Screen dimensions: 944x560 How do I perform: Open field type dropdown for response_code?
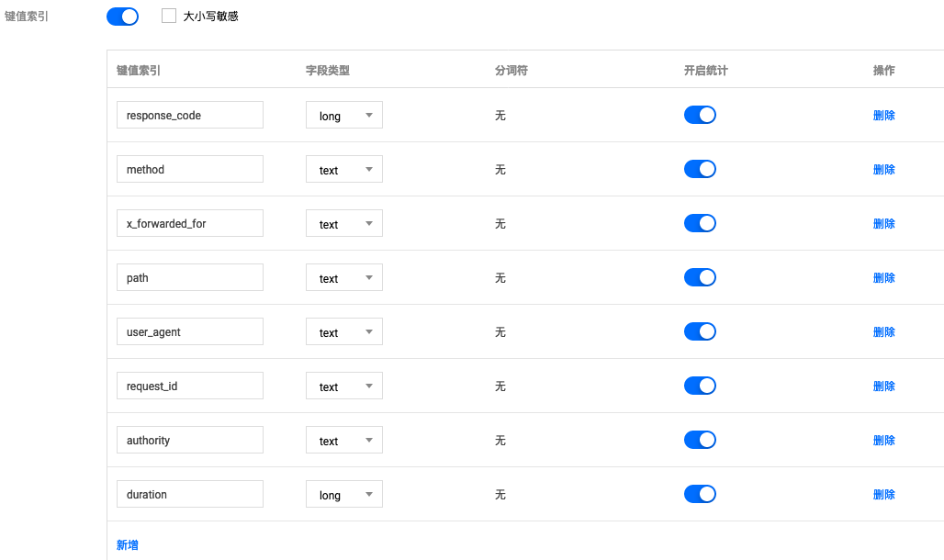344,115
